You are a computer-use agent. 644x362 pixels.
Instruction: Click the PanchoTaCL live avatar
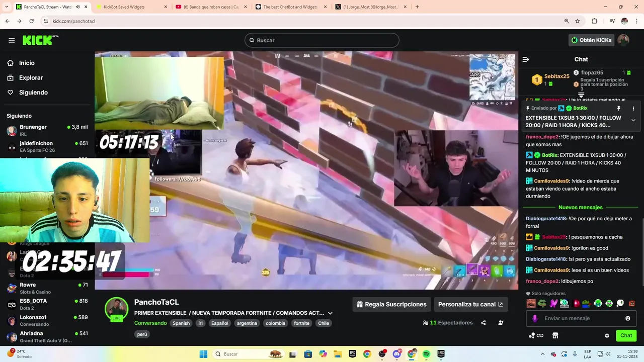coord(116,309)
